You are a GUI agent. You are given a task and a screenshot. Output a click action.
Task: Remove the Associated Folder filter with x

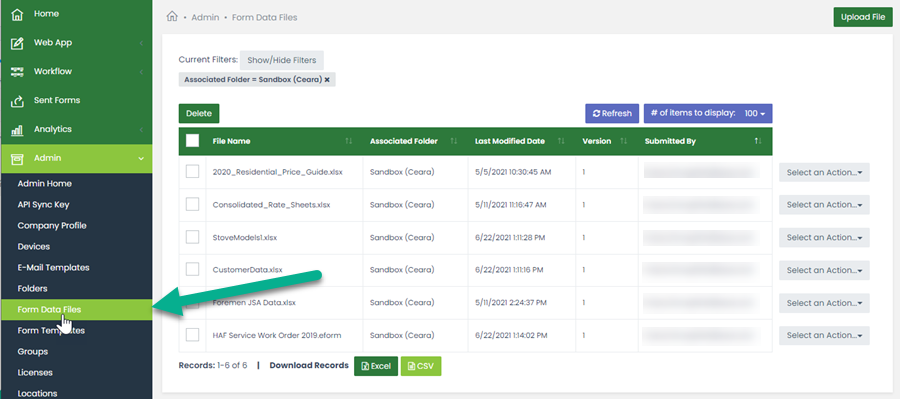click(327, 80)
